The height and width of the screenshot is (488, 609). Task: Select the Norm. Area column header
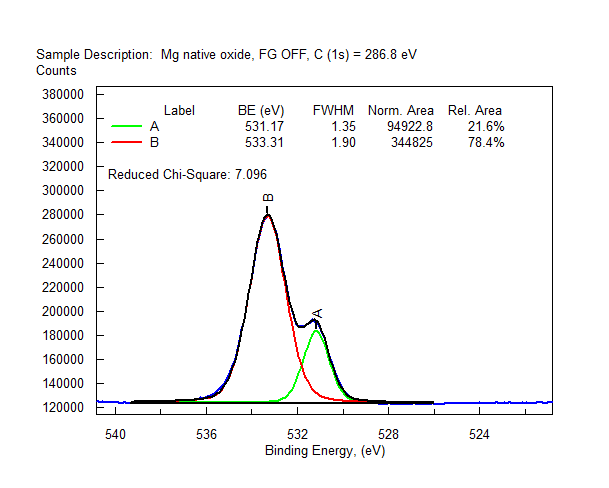[x=401, y=110]
